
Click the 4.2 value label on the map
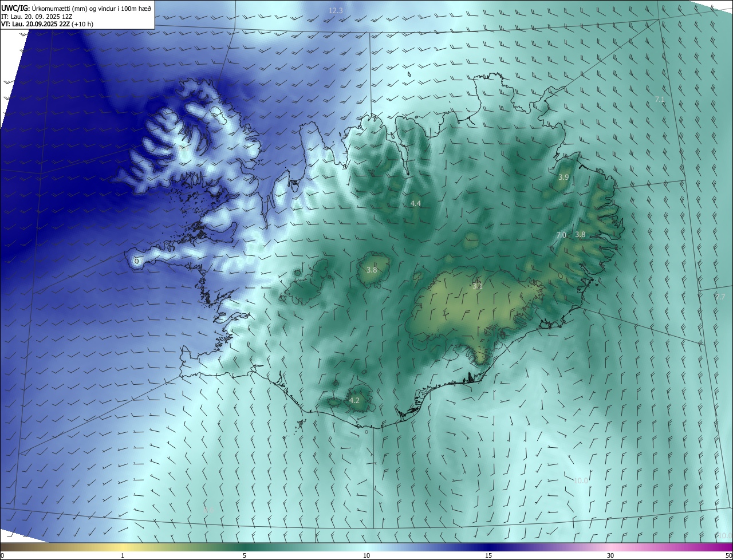(354, 401)
